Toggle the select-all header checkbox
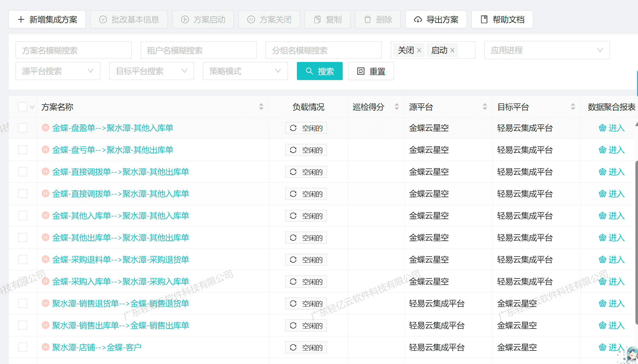The image size is (638, 364). [23, 107]
